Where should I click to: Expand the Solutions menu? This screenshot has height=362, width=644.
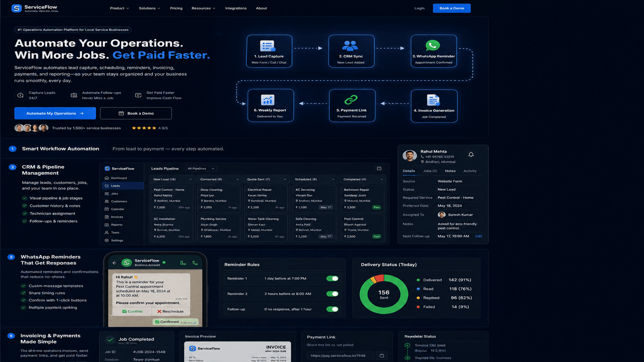point(149,8)
